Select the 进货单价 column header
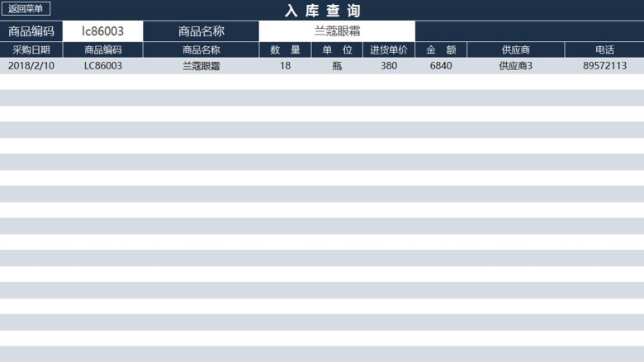The width and height of the screenshot is (644, 362). pos(389,49)
